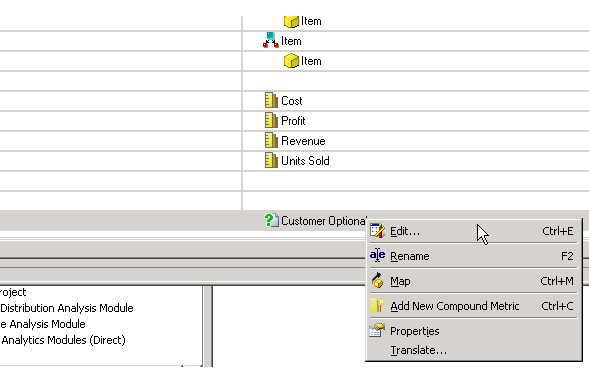
Task: Click the Edit pencil icon in menu
Action: point(377,231)
